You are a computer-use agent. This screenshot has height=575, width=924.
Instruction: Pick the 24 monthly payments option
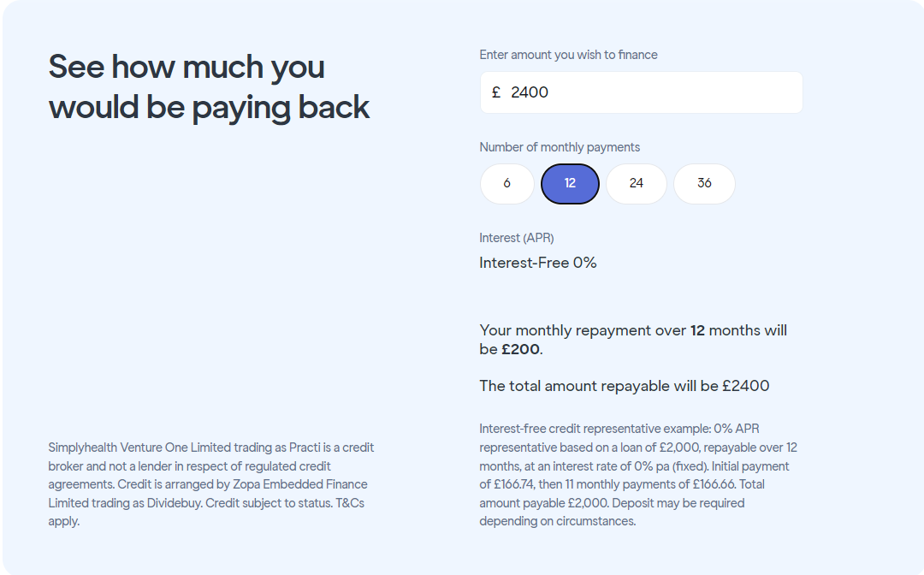click(636, 184)
